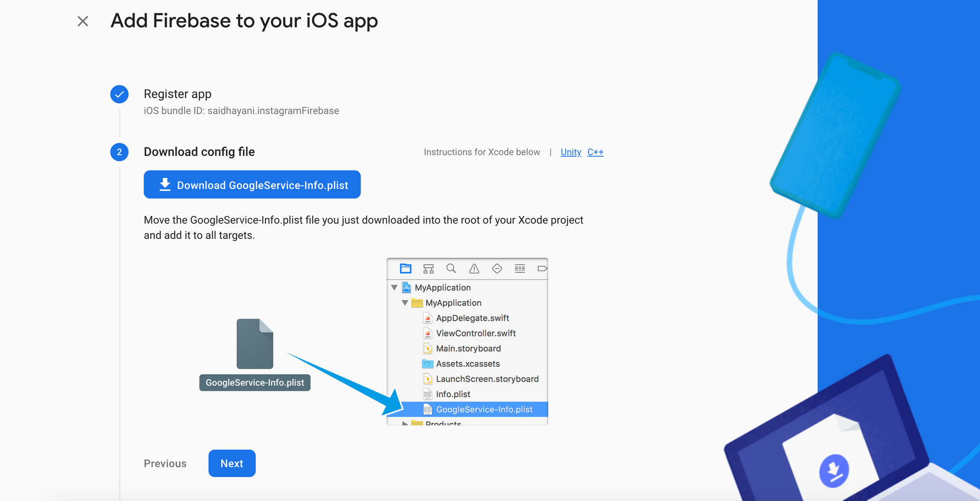
Task: Go back with the Previous link
Action: (165, 463)
